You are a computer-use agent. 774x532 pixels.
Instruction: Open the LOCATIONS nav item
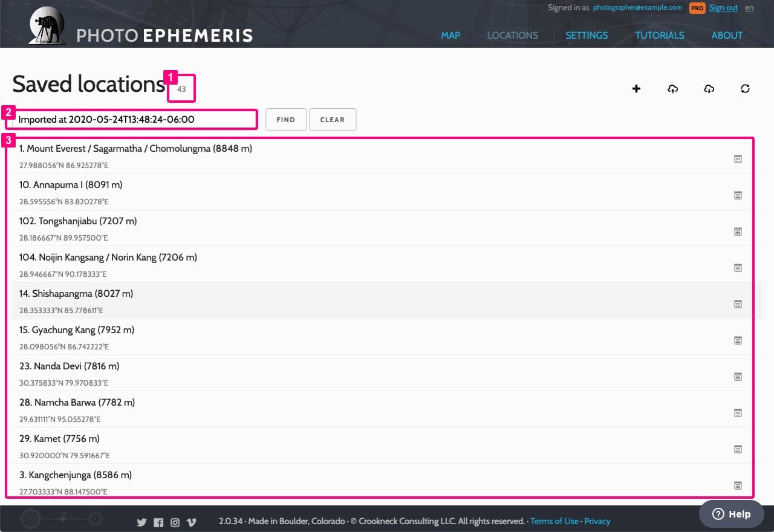[513, 35]
